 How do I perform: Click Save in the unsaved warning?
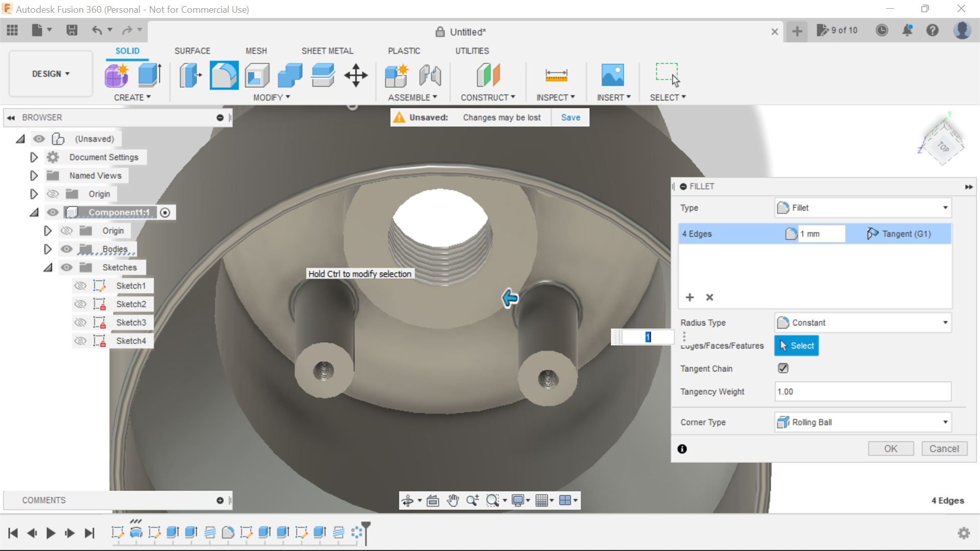(570, 117)
